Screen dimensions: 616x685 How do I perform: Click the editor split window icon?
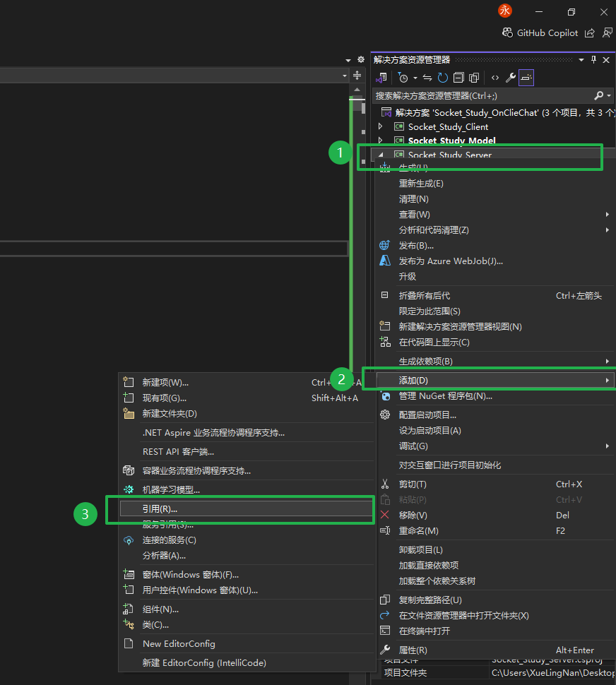(x=357, y=75)
